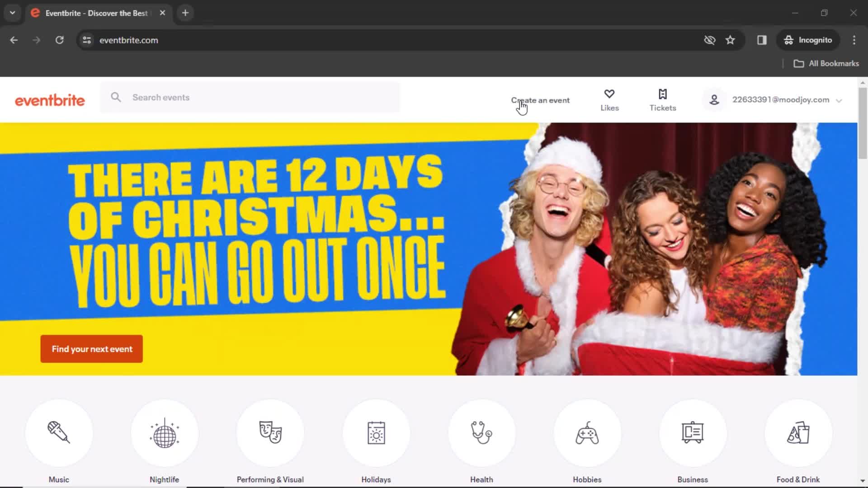This screenshot has width=868, height=488.
Task: Select the Nightlife category icon
Action: 164,432
